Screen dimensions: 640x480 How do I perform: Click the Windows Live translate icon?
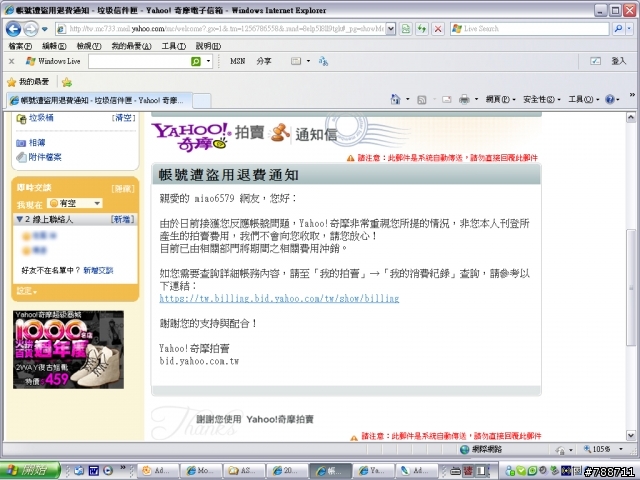point(323,61)
